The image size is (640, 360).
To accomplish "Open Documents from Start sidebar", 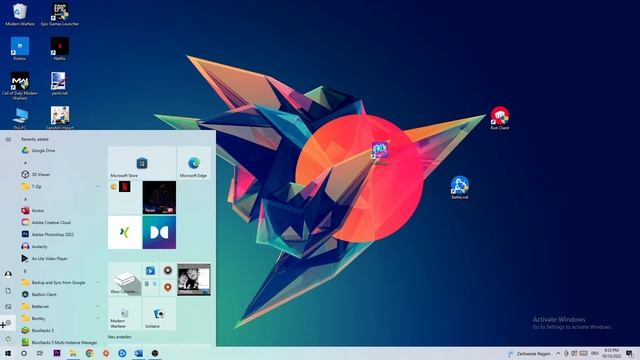I will (x=8, y=291).
